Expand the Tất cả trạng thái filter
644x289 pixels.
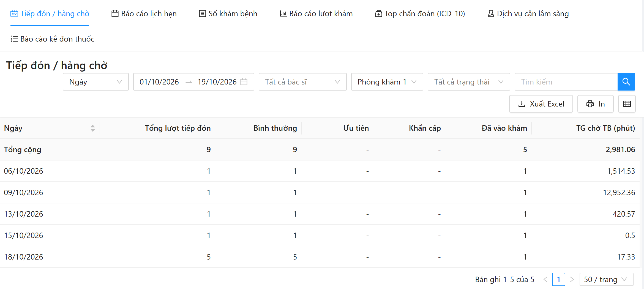[x=469, y=82]
